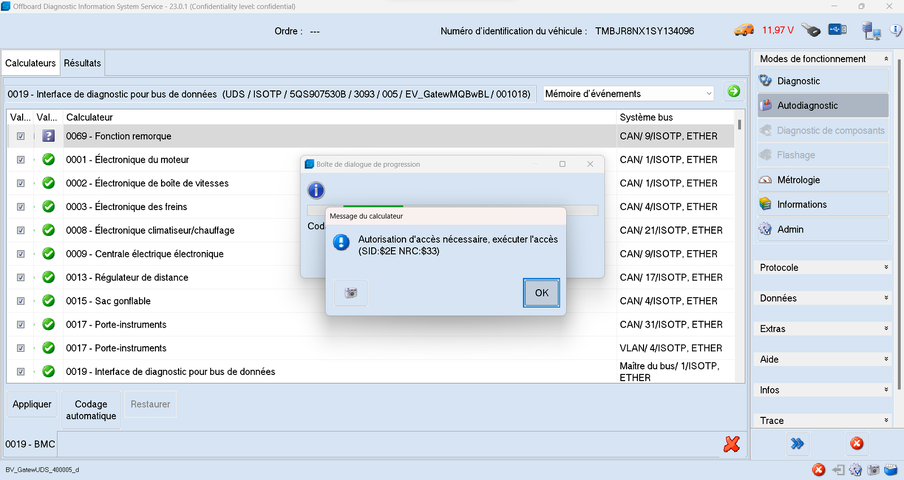Select the Admin mode
Screen dimensions: 904x480
(x=790, y=229)
